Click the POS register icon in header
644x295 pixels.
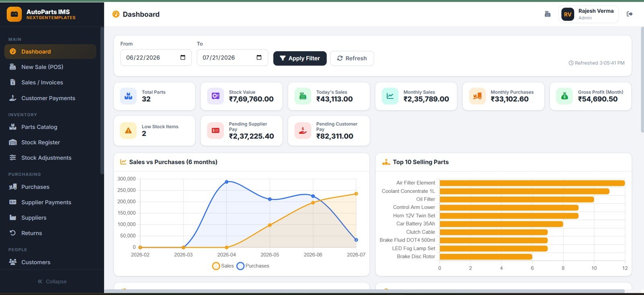click(547, 14)
